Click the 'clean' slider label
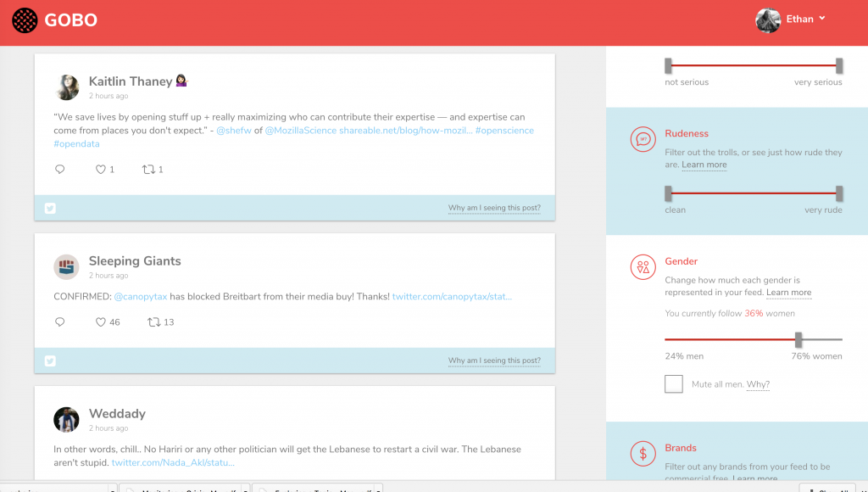This screenshot has width=868, height=492. (x=675, y=210)
